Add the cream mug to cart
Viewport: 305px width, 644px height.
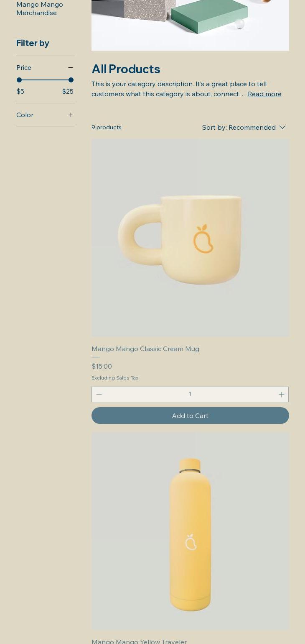click(x=190, y=416)
